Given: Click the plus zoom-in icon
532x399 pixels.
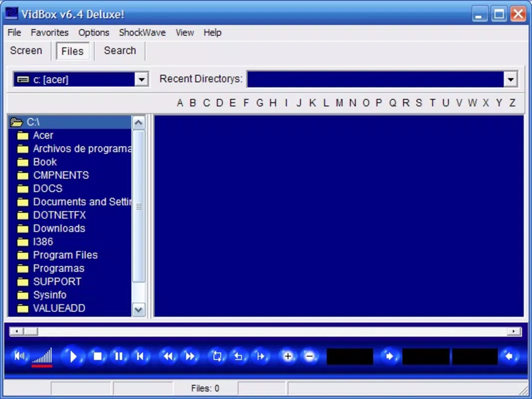Looking at the screenshot, I should coord(288,356).
